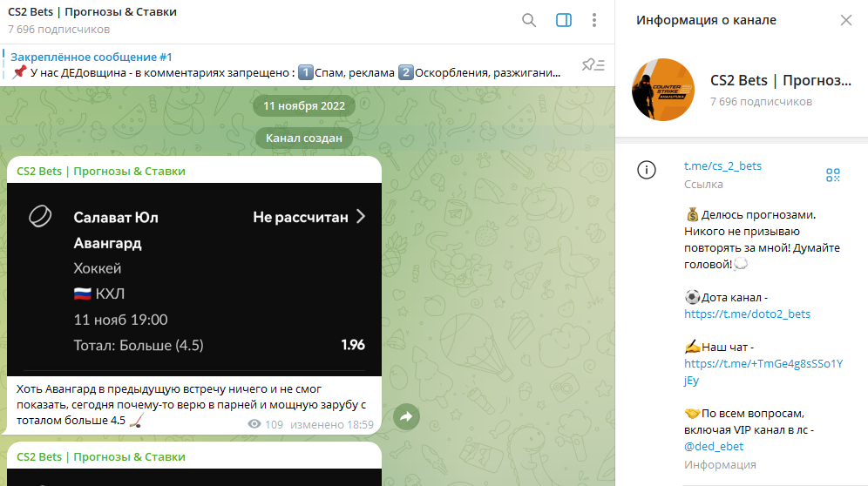Click the КХЛ league label with flag
This screenshot has width=868, height=486.
(x=99, y=294)
